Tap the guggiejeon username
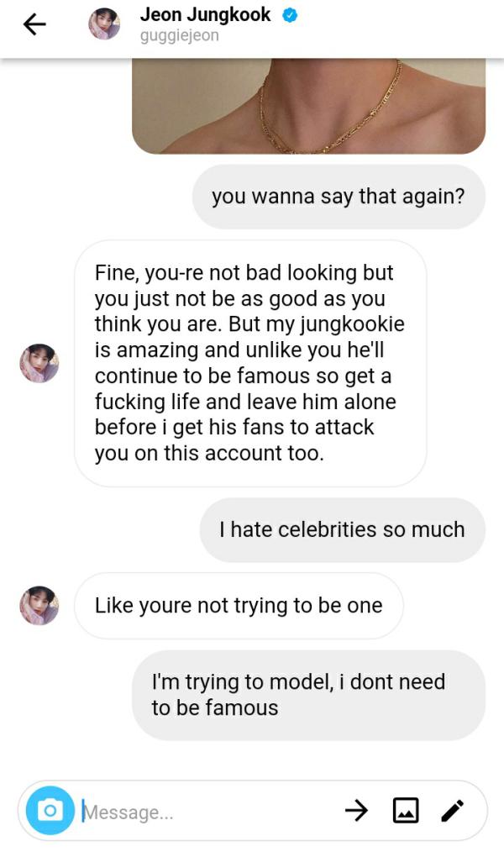The width and height of the screenshot is (504, 857). [x=179, y=36]
